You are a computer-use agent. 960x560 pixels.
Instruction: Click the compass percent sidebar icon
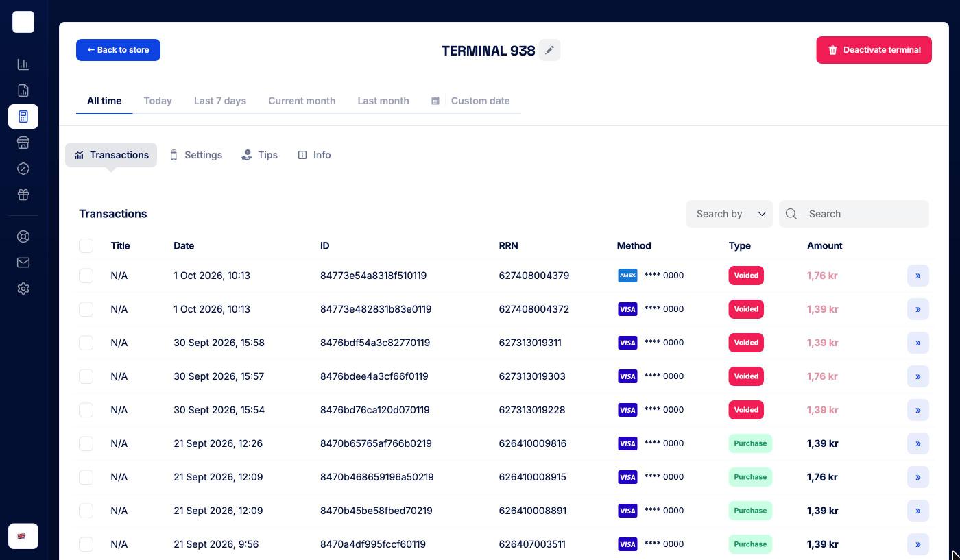(x=23, y=169)
